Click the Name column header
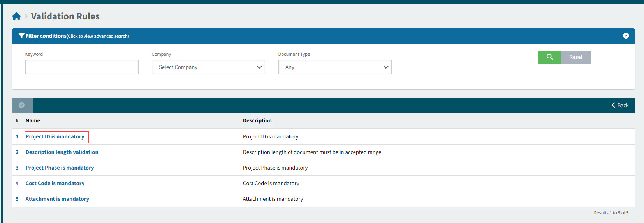Viewport: 644px width, 223px height. [33, 121]
